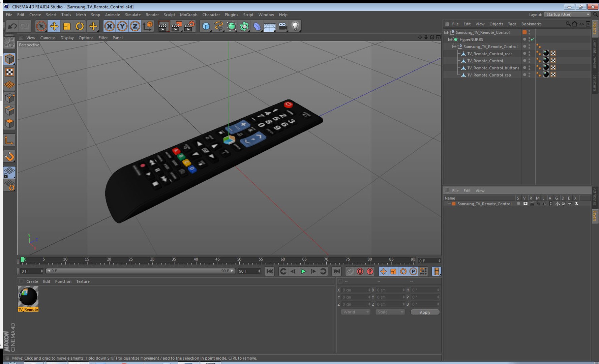
Task: Go to end of animation
Action: 336,271
